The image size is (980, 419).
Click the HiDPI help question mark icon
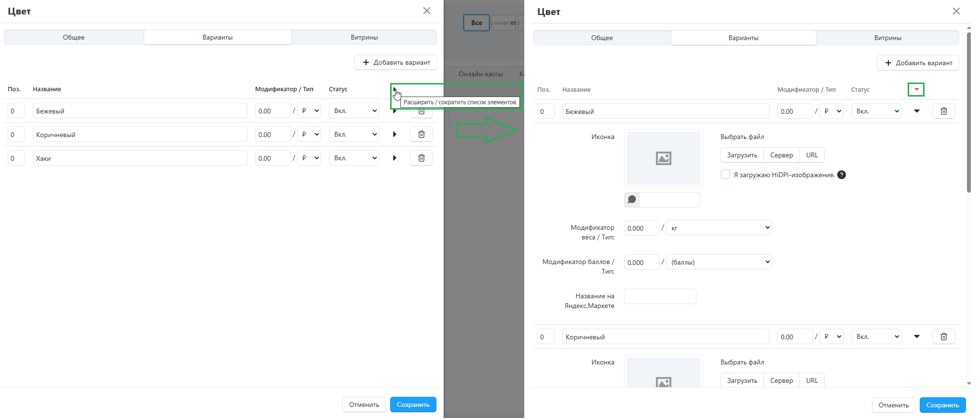tap(842, 175)
